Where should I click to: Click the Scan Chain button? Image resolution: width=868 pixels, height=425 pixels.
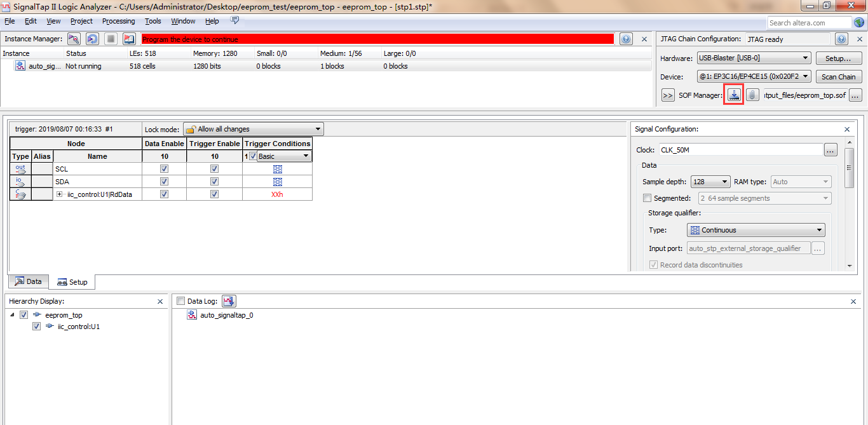(838, 76)
